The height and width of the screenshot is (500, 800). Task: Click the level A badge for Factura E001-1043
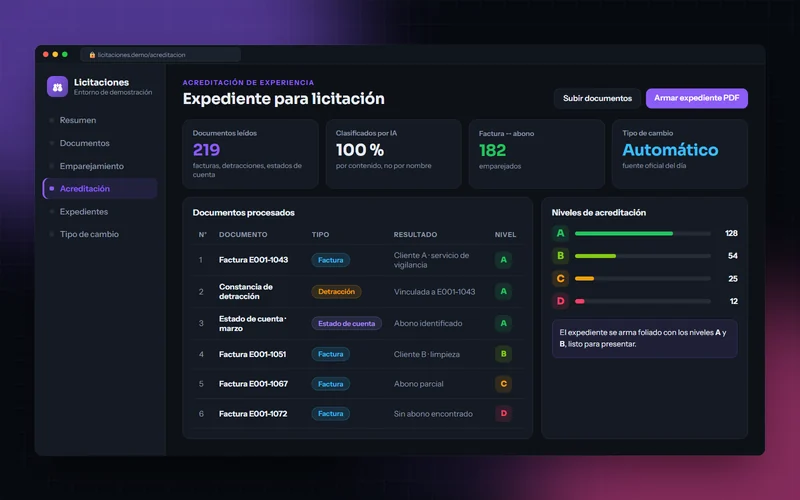pyautogui.click(x=504, y=260)
